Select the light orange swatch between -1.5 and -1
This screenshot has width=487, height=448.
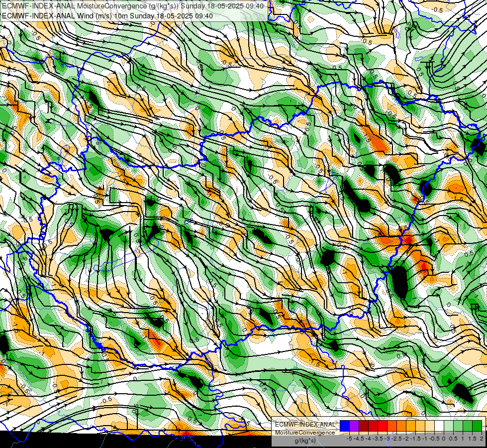420,426
